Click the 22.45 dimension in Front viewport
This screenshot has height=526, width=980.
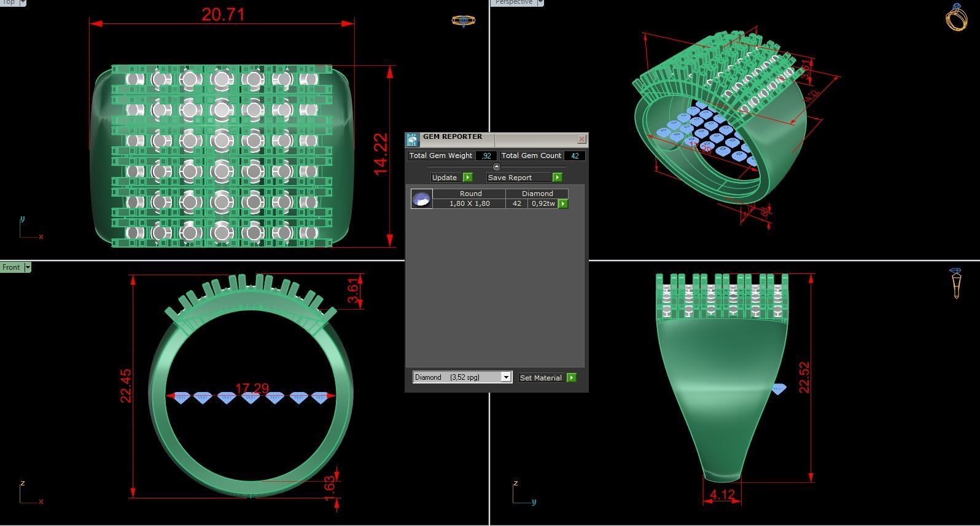pyautogui.click(x=125, y=386)
